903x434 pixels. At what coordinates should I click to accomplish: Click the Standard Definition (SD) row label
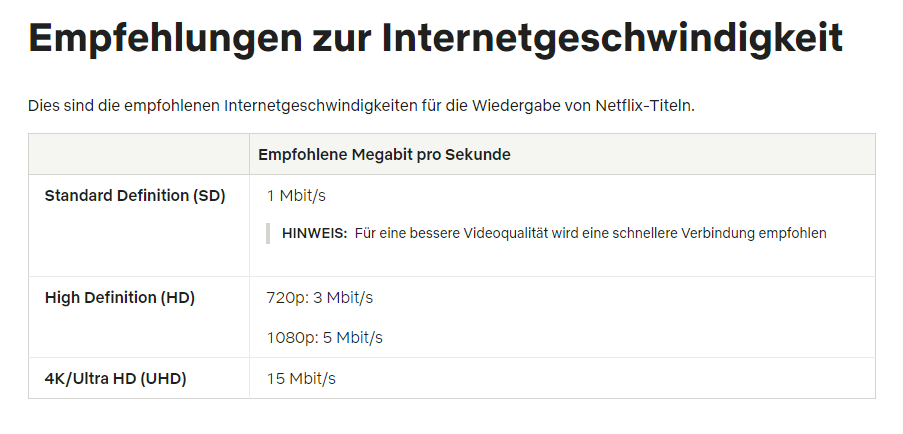135,196
